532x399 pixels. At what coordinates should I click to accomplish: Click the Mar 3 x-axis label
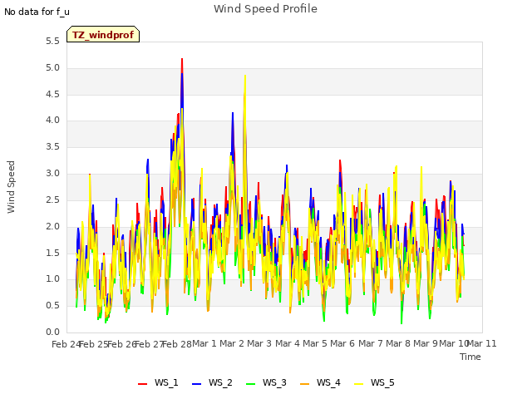(x=259, y=343)
